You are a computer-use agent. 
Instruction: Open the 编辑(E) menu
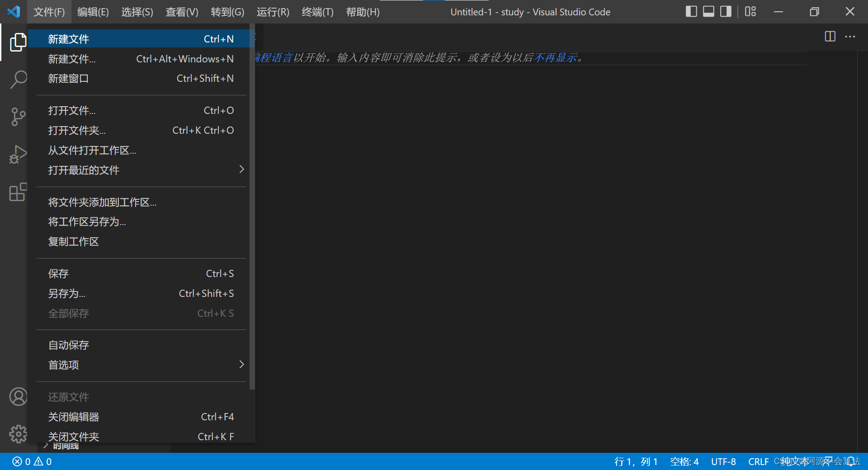click(93, 12)
